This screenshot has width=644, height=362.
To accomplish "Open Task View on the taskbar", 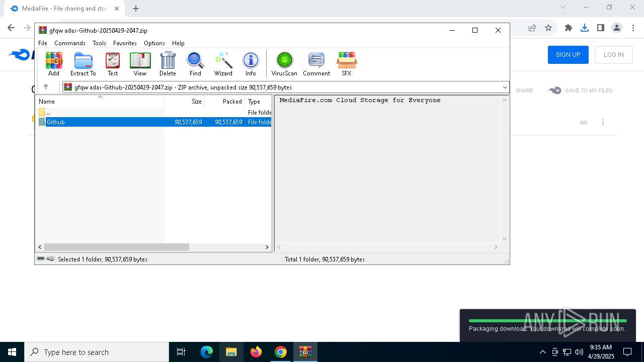I will coord(181,352).
